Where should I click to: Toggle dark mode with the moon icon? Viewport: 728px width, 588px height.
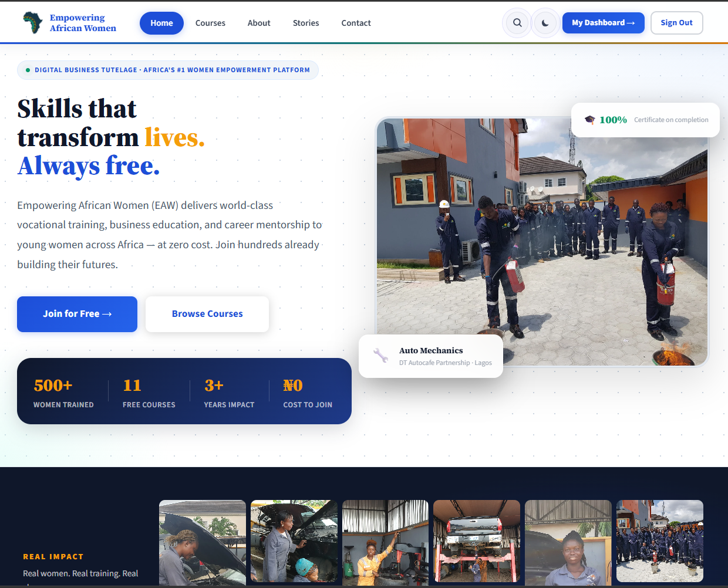pos(545,22)
